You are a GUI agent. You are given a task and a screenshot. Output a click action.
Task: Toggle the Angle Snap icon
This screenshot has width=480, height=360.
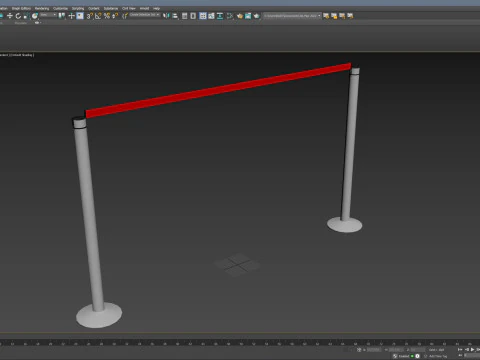coord(98,16)
